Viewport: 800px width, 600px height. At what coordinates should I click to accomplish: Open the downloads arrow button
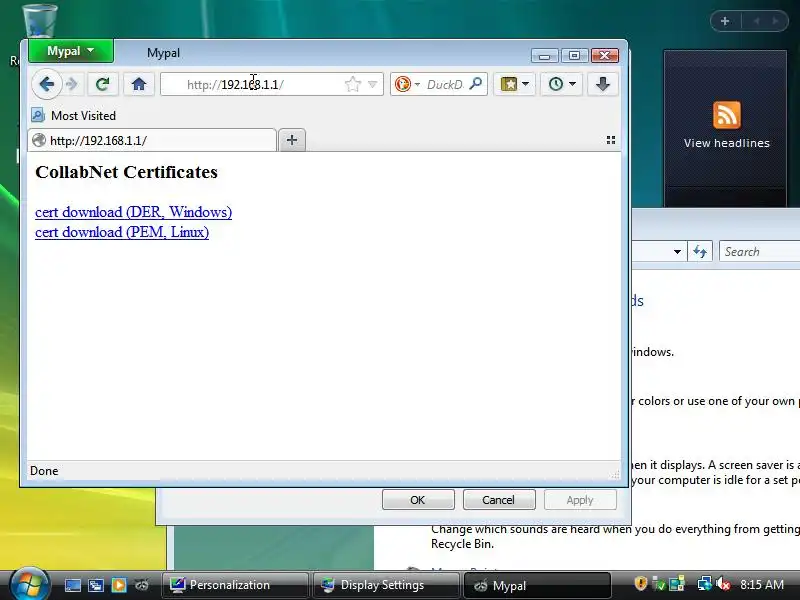(603, 84)
